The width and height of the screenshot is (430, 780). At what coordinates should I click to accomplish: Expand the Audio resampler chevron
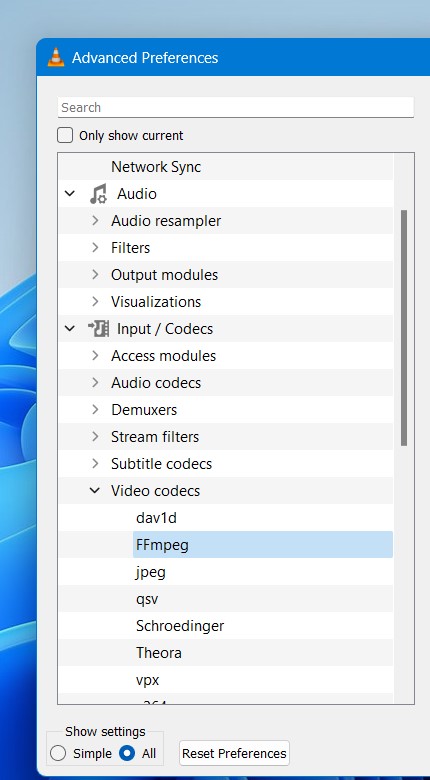[96, 220]
